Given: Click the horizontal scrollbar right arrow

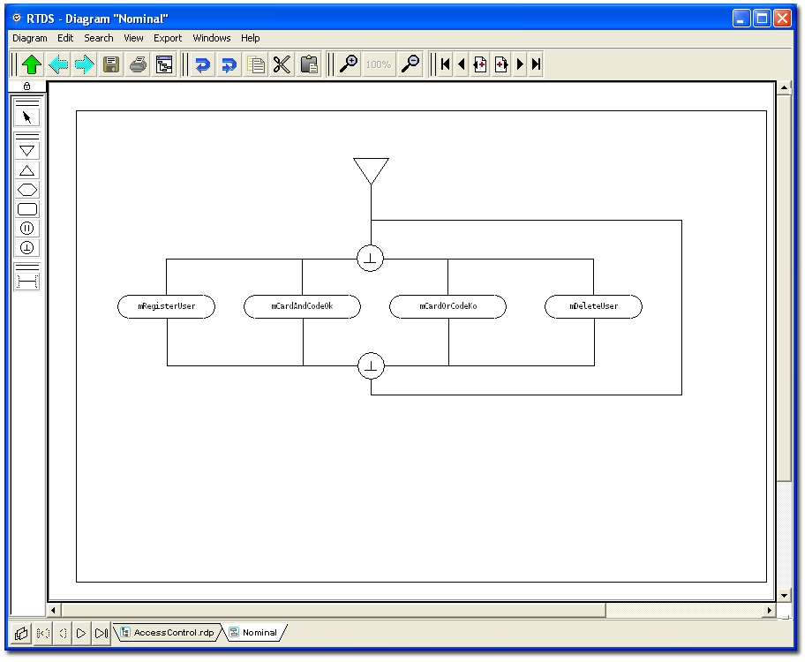Looking at the screenshot, I should (x=770, y=610).
